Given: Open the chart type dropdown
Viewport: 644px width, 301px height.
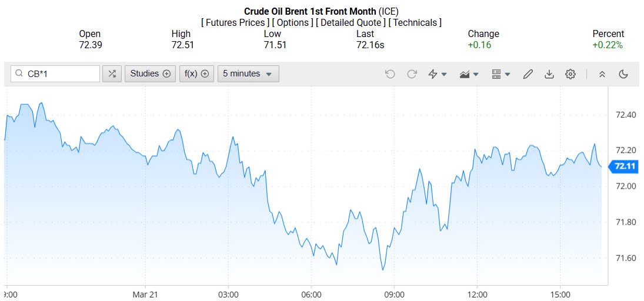Looking at the screenshot, I should pos(469,74).
